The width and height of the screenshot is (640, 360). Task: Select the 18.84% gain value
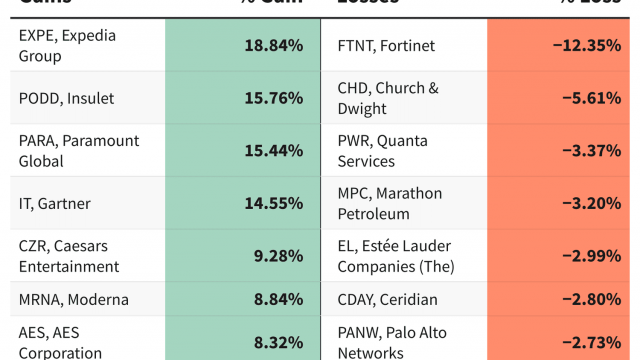[274, 46]
